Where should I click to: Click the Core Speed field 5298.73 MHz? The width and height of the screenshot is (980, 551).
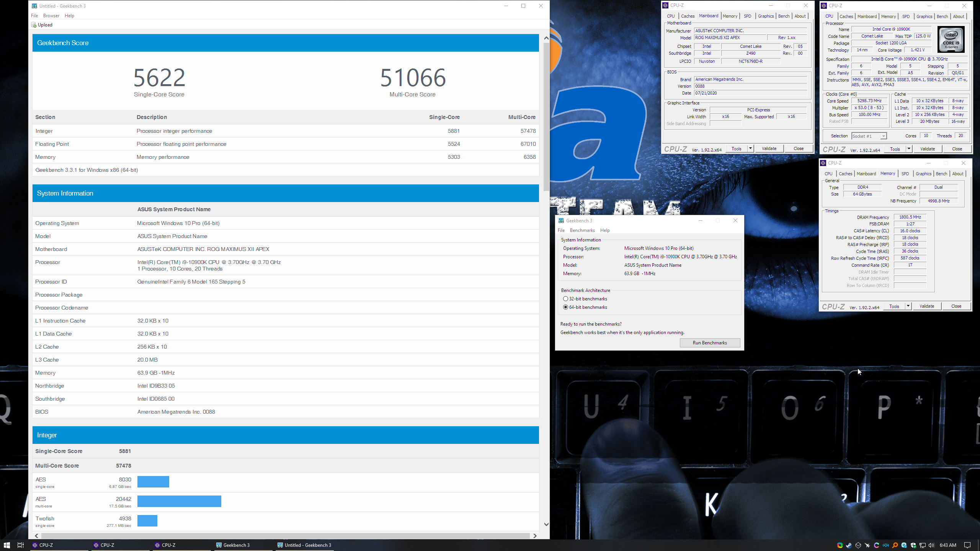coord(869,101)
